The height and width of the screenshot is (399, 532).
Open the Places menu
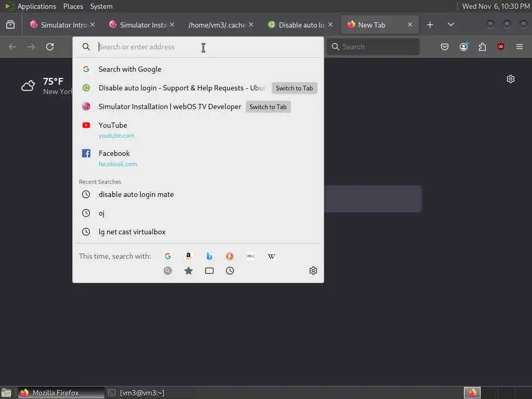tap(73, 6)
